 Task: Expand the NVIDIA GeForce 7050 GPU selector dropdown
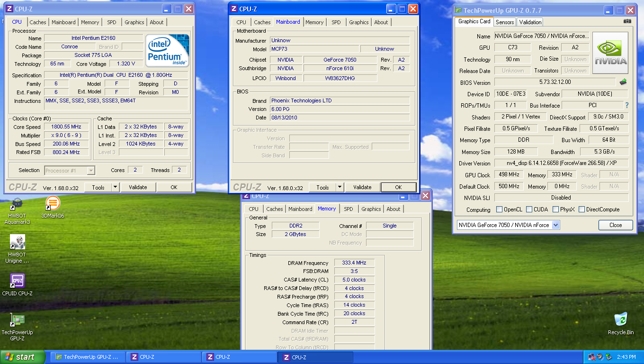click(555, 225)
